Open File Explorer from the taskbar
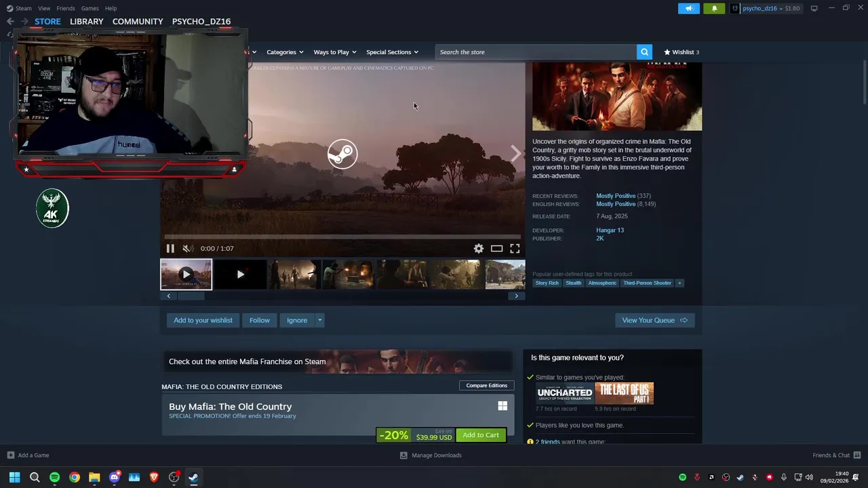Image resolution: width=868 pixels, height=488 pixels. [x=94, y=477]
